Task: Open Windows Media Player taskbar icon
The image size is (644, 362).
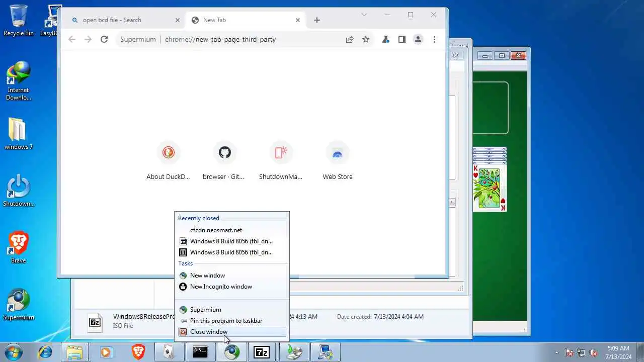Action: tap(106, 352)
